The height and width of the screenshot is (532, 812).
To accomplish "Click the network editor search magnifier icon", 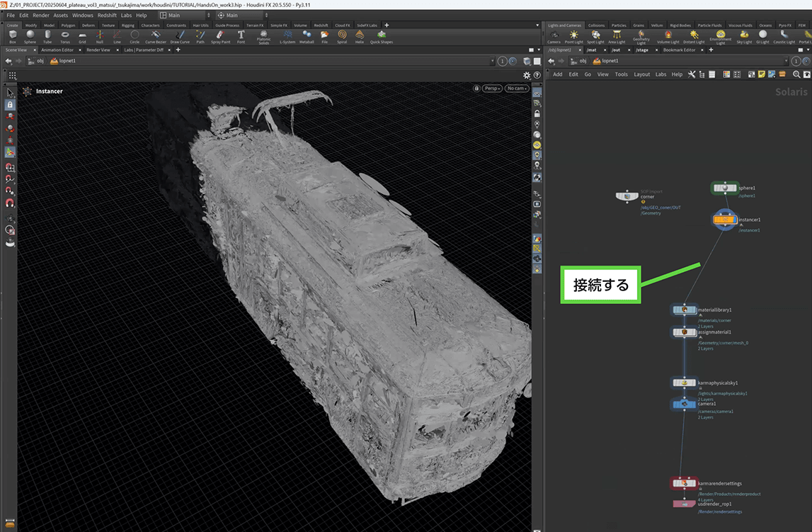I will (796, 74).
